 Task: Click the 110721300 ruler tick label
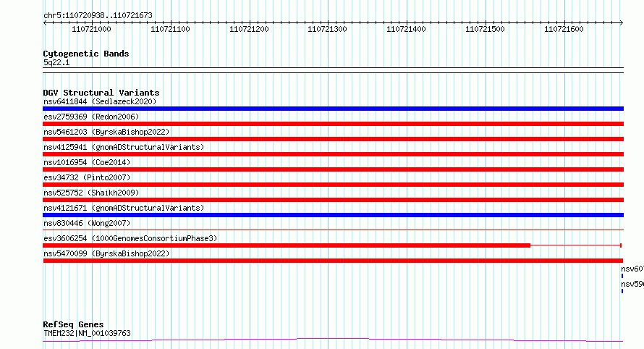click(x=327, y=29)
